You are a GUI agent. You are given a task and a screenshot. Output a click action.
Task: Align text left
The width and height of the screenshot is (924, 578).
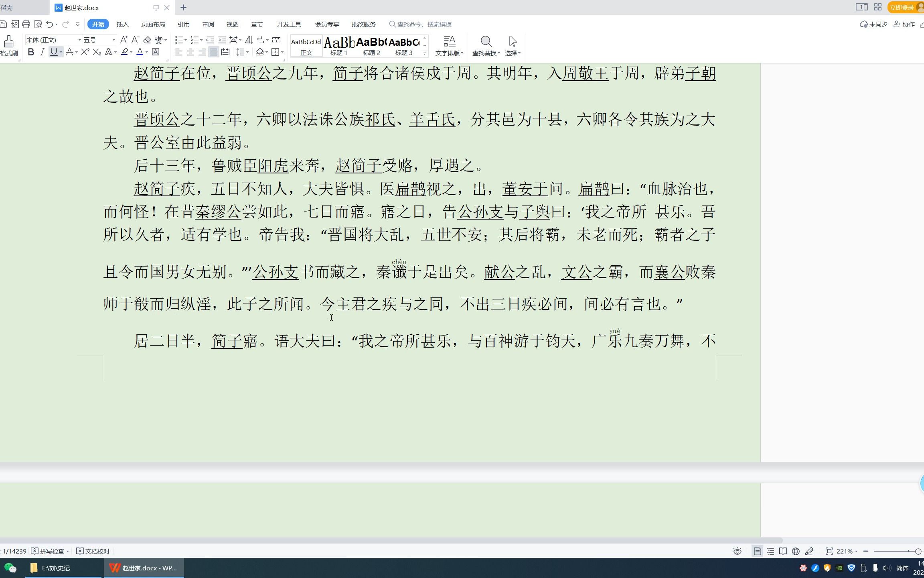(179, 52)
